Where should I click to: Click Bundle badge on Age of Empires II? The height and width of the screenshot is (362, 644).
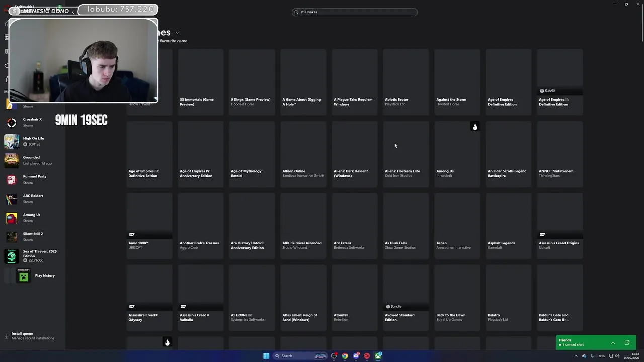coord(548,90)
